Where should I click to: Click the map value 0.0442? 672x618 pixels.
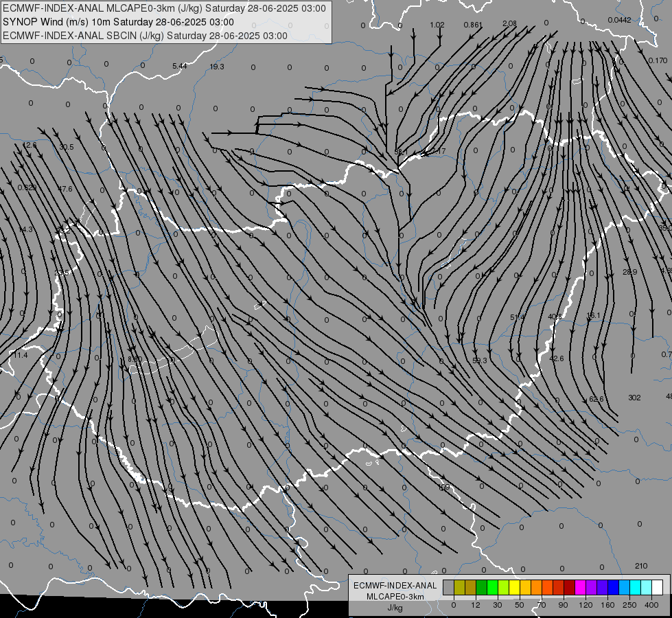619,20
